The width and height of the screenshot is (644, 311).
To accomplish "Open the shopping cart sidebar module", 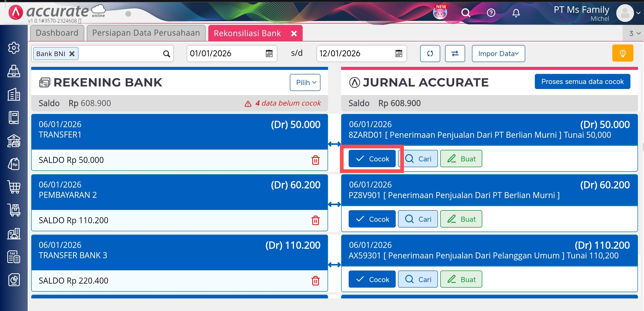I will (14, 187).
